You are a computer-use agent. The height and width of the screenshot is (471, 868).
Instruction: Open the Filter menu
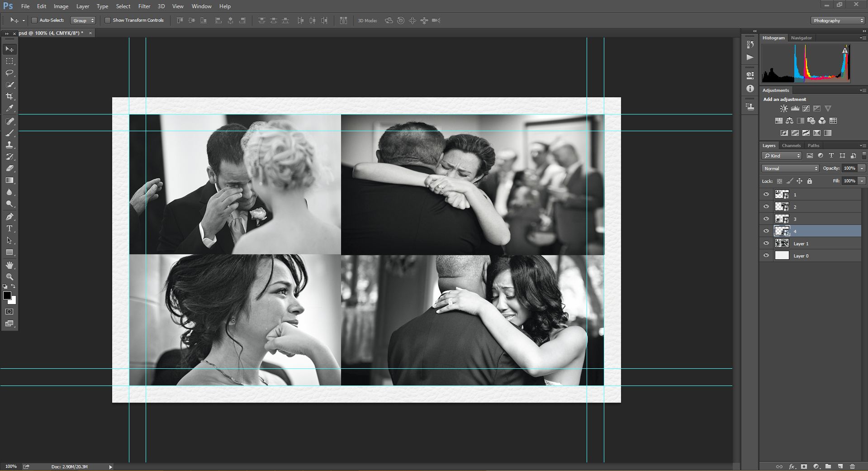click(x=144, y=6)
